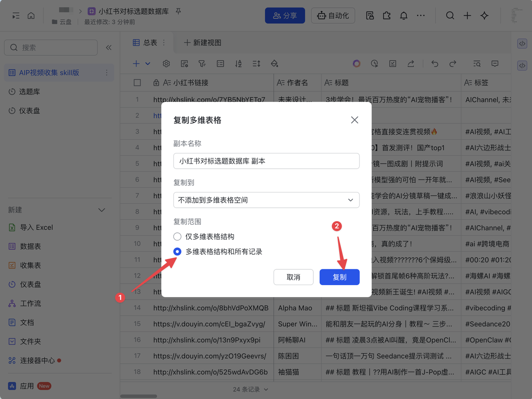Tick the select-all checkbox in table header
Viewport: 532px width, 399px height.
point(137,83)
